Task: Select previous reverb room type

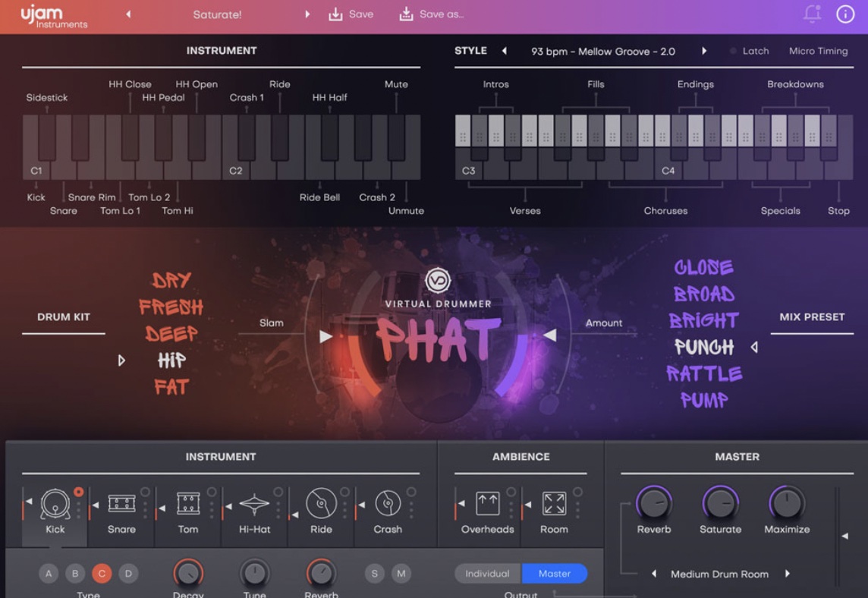Action: [654, 574]
